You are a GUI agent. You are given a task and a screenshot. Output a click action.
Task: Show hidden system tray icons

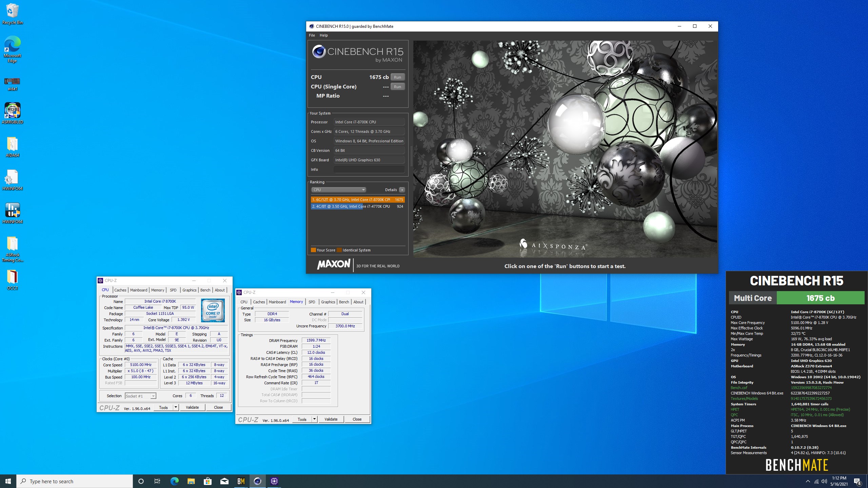(x=808, y=481)
